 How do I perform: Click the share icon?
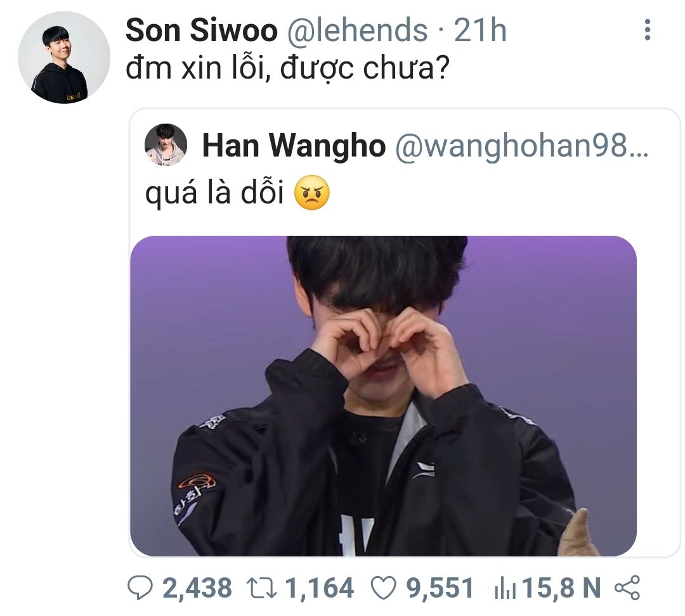click(627, 587)
